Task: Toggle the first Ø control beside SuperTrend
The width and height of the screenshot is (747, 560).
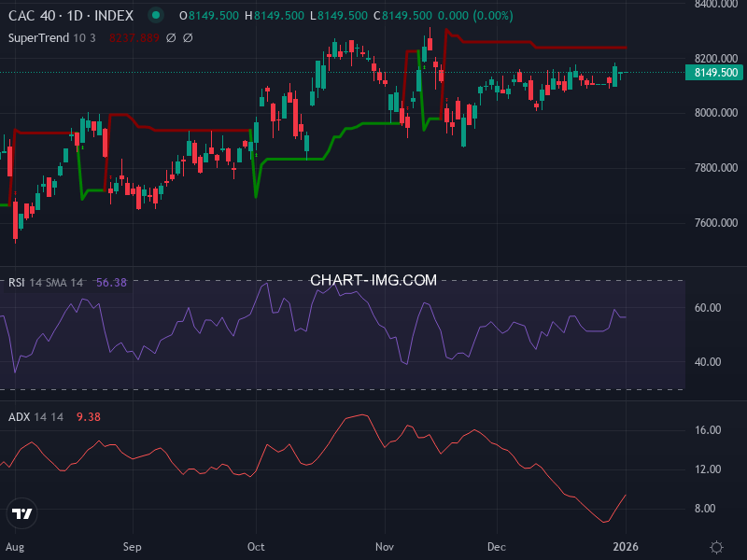Action: (171, 37)
